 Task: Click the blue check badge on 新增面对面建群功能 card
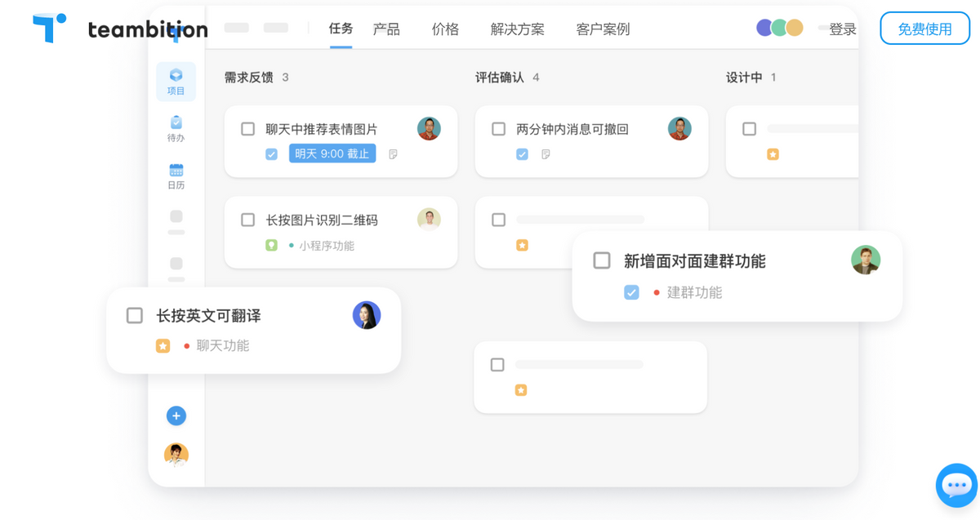[631, 292]
